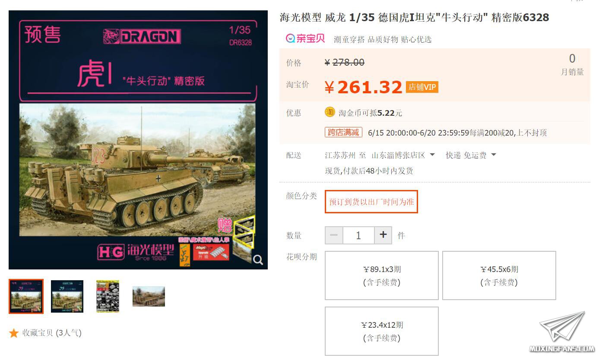Expand the 快递 免运费 shipping dropdown
599x364 pixels.
[471, 155]
